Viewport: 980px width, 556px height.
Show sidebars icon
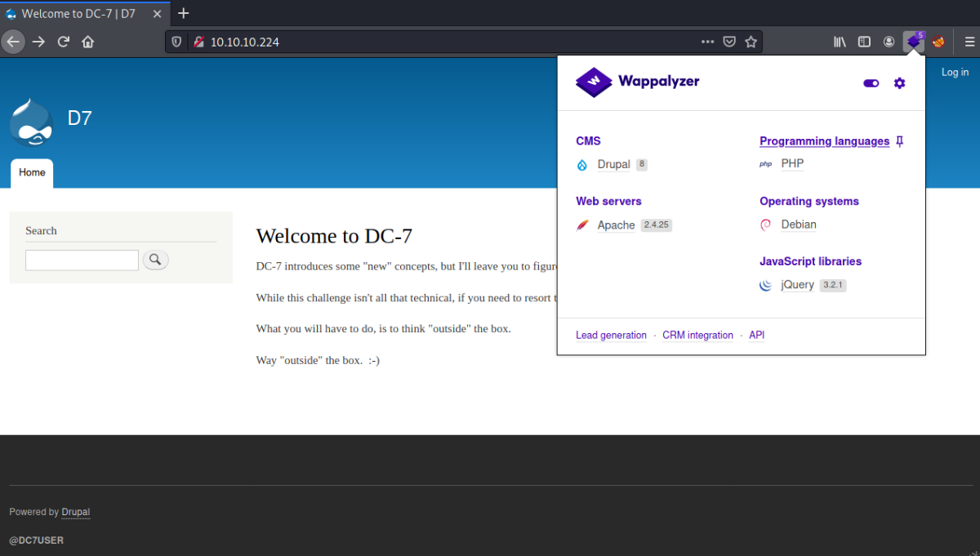[x=864, y=42]
